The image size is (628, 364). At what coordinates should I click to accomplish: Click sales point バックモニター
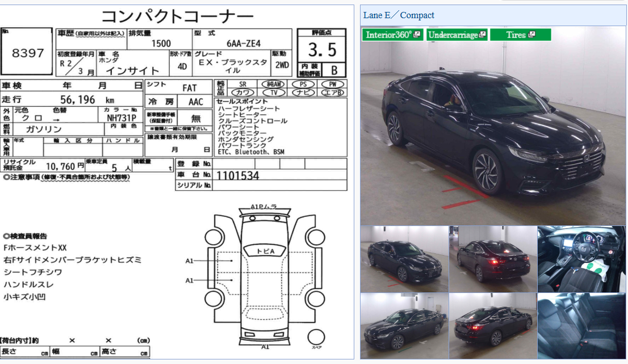[242, 133]
